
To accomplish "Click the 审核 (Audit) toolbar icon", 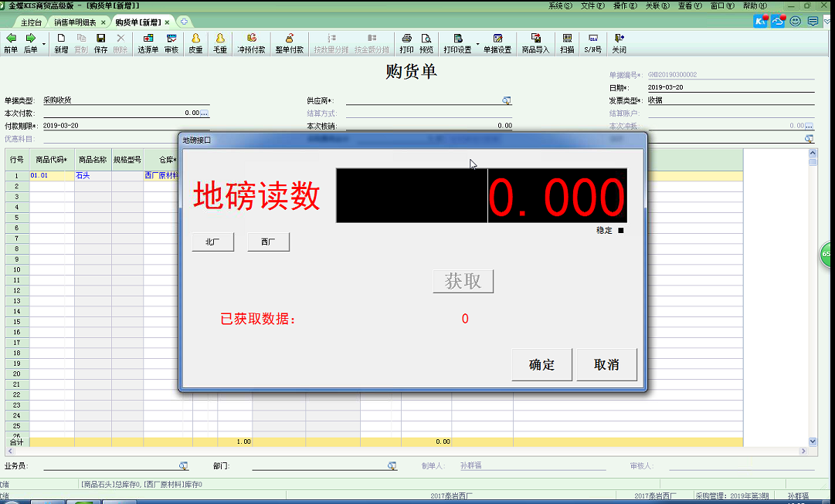I will 171,42.
